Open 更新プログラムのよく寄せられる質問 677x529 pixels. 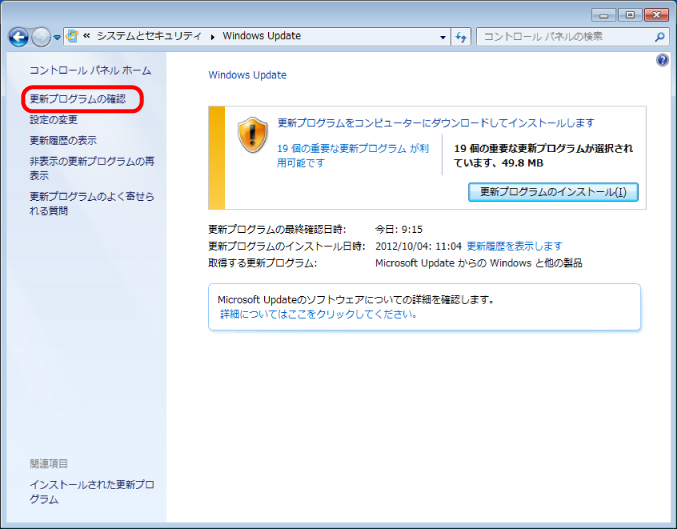92,203
